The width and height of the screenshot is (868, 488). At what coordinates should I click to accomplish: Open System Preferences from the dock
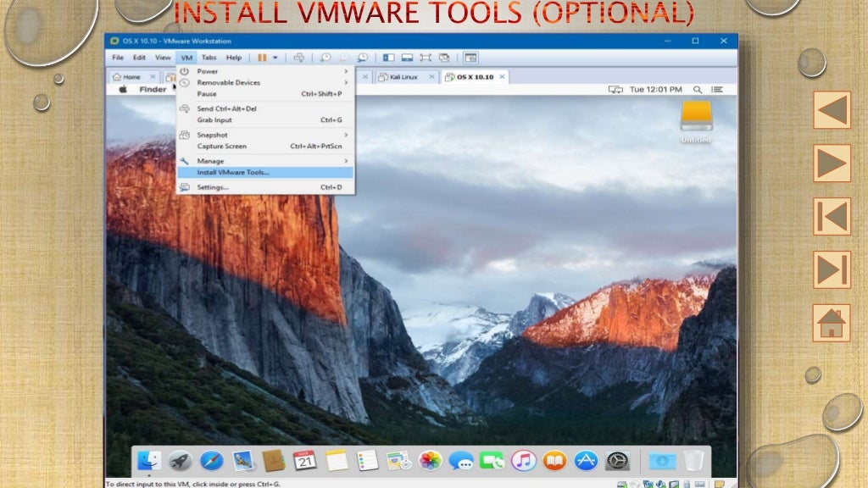point(617,460)
